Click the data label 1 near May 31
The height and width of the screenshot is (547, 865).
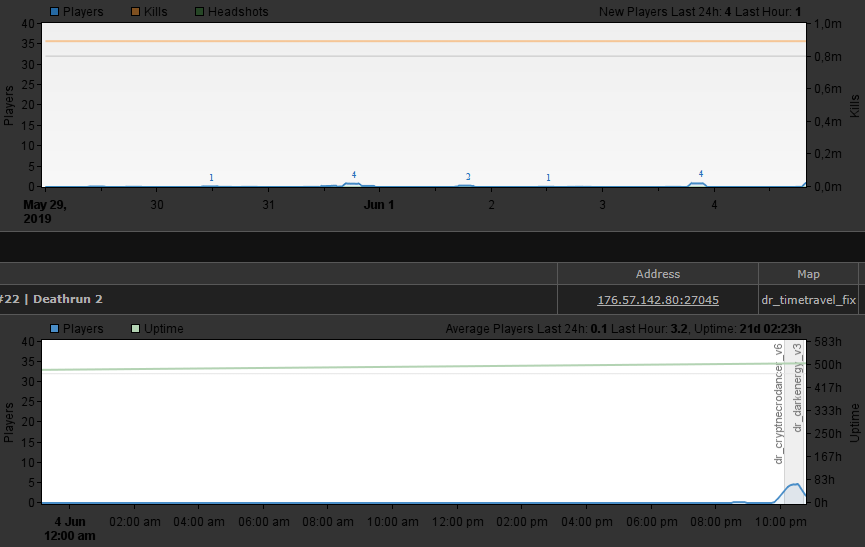click(211, 177)
